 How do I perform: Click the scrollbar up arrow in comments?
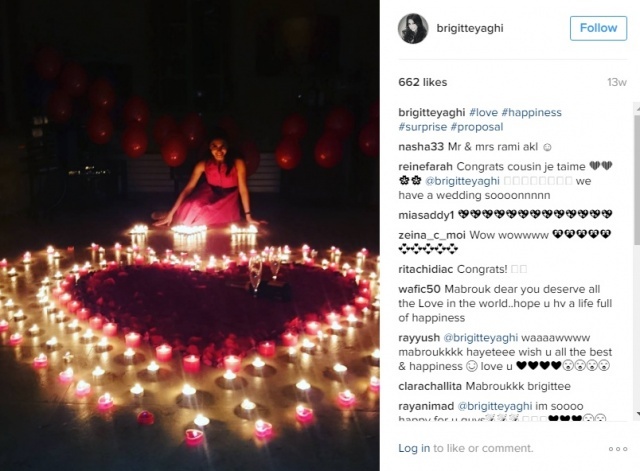[x=637, y=107]
